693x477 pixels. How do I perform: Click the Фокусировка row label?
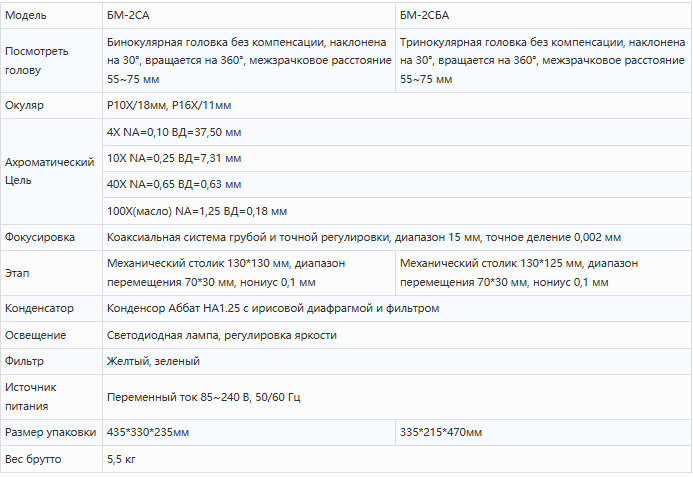[x=40, y=238]
